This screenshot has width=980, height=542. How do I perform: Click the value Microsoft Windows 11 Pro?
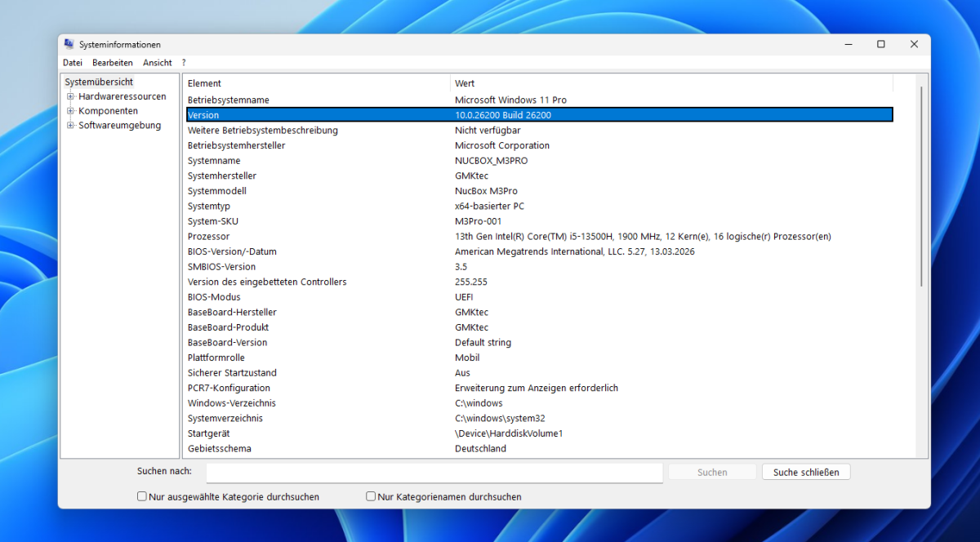(510, 100)
